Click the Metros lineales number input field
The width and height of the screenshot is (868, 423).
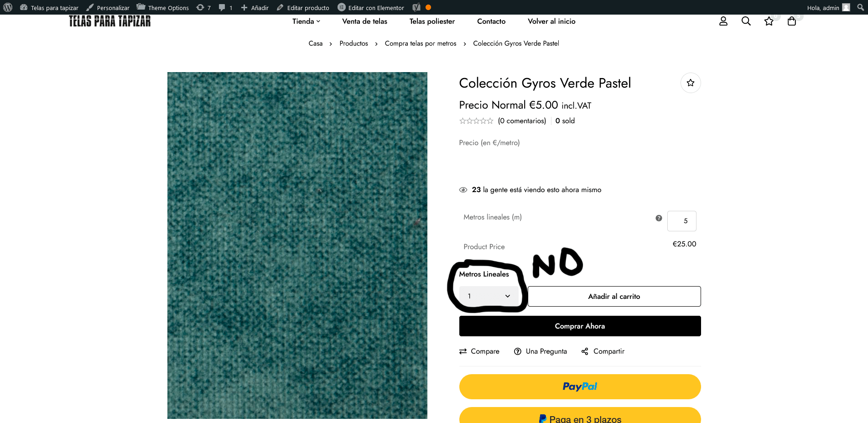(x=681, y=221)
